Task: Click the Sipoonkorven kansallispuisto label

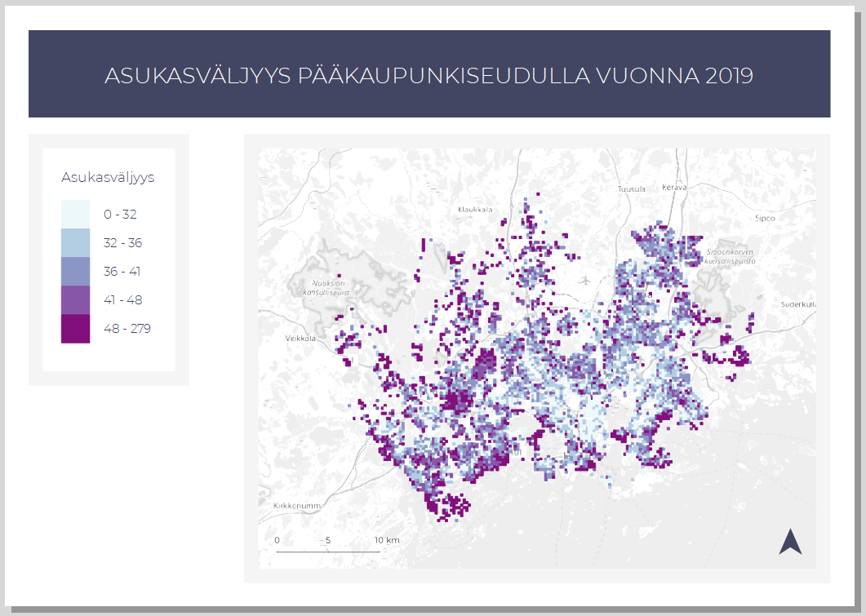Action: click(x=730, y=257)
